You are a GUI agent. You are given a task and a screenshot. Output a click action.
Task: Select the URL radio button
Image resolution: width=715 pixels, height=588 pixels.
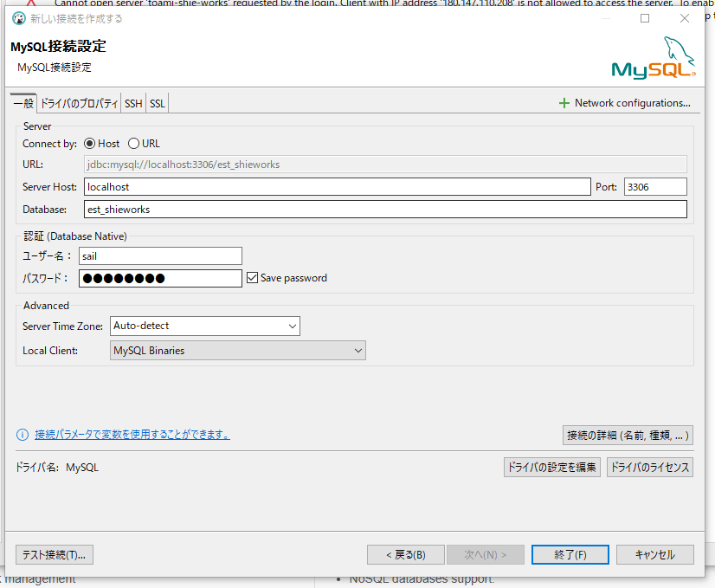click(133, 144)
